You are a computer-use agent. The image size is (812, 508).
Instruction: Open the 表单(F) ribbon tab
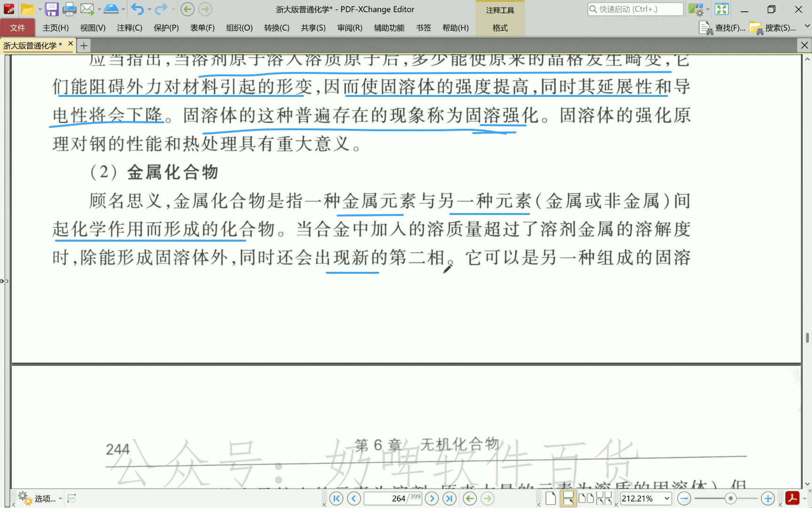pos(203,28)
